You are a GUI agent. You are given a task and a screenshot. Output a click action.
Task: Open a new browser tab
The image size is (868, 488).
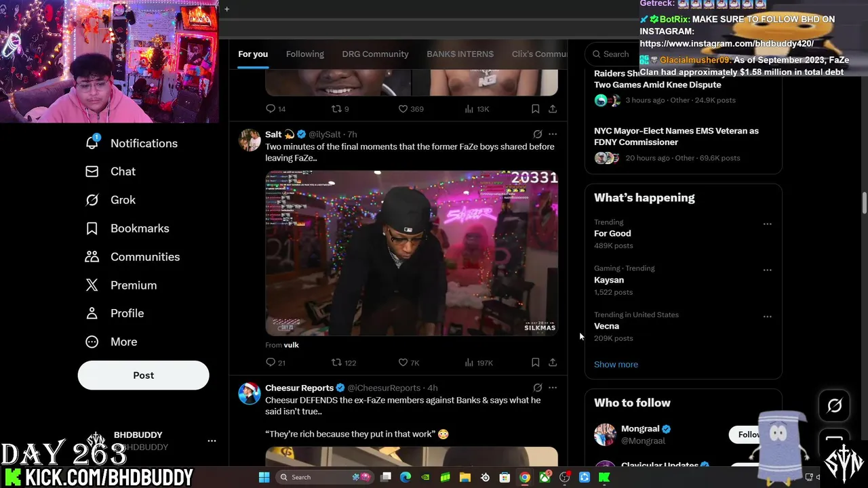click(226, 9)
